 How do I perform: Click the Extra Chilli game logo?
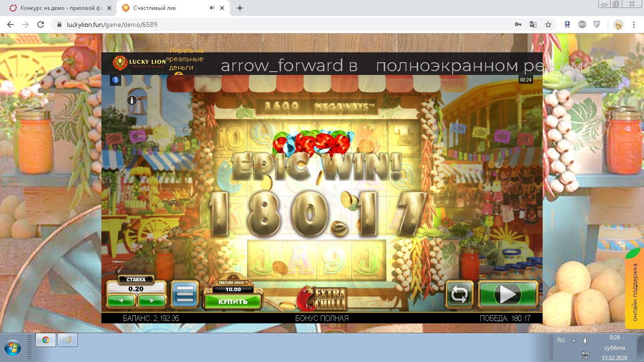pyautogui.click(x=322, y=298)
